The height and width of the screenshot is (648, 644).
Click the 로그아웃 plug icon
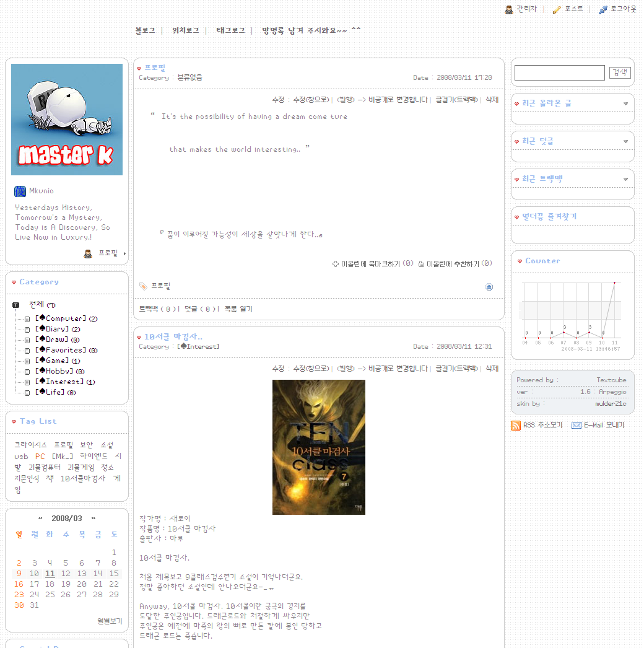603,9
